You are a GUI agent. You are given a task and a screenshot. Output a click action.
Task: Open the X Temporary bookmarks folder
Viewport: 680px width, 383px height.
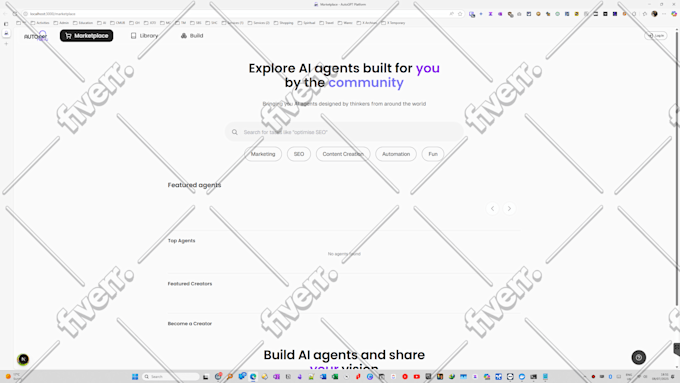tap(393, 23)
